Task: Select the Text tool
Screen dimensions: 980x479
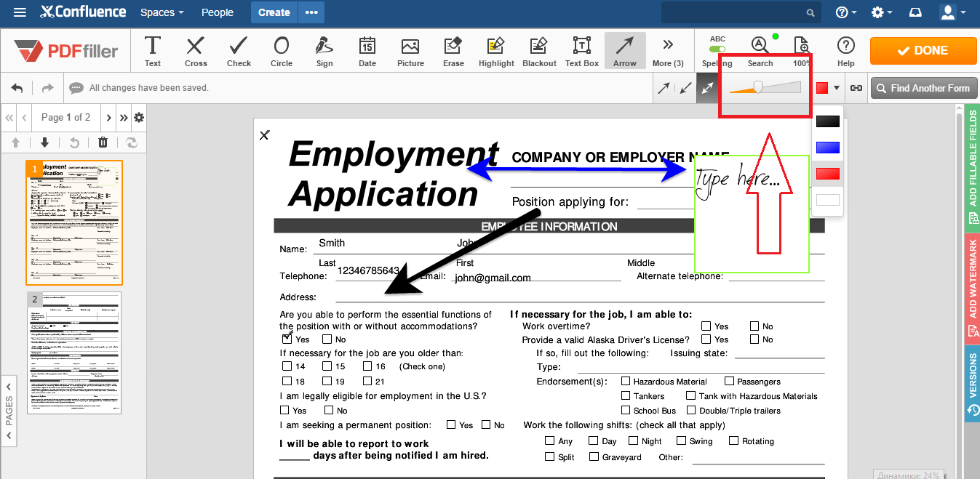Action: pyautogui.click(x=153, y=51)
